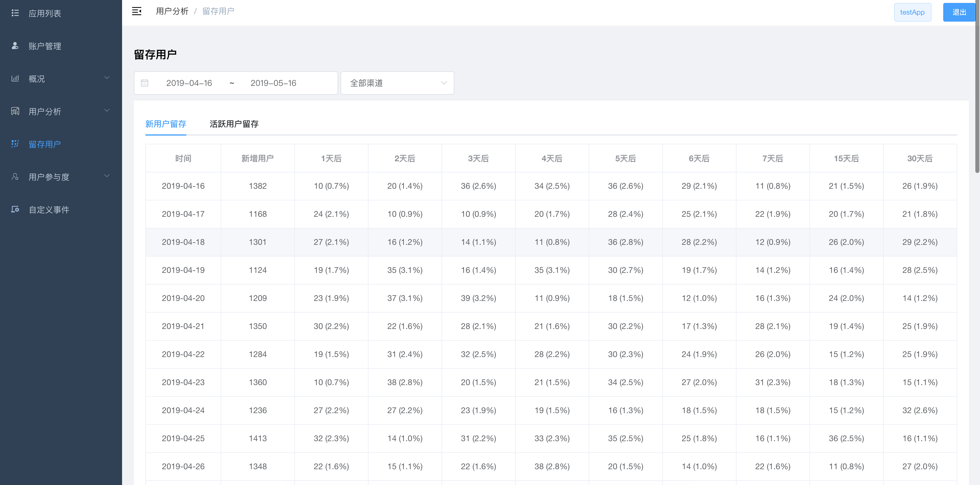The height and width of the screenshot is (485, 980).
Task: Open the 全部渠道 channel dropdown
Action: click(x=397, y=83)
